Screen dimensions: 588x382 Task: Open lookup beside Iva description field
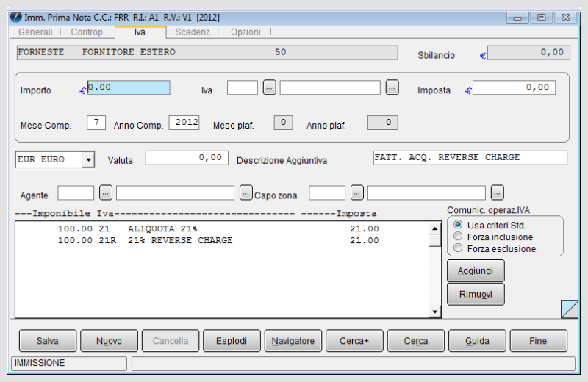tap(392, 87)
